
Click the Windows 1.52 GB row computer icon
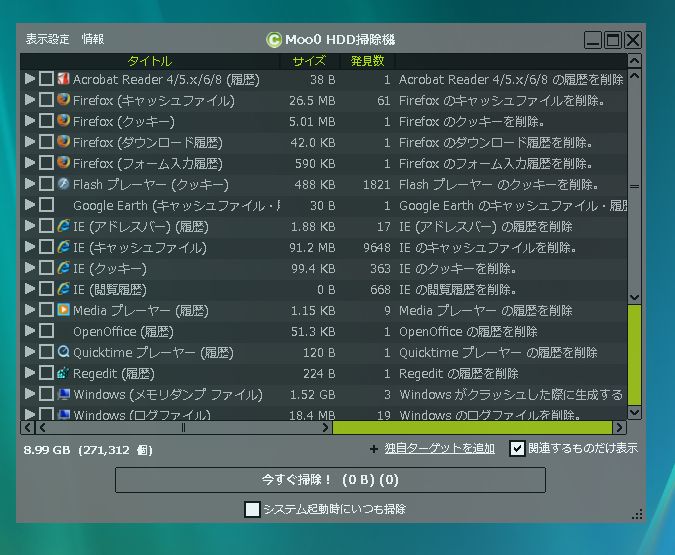coord(63,394)
